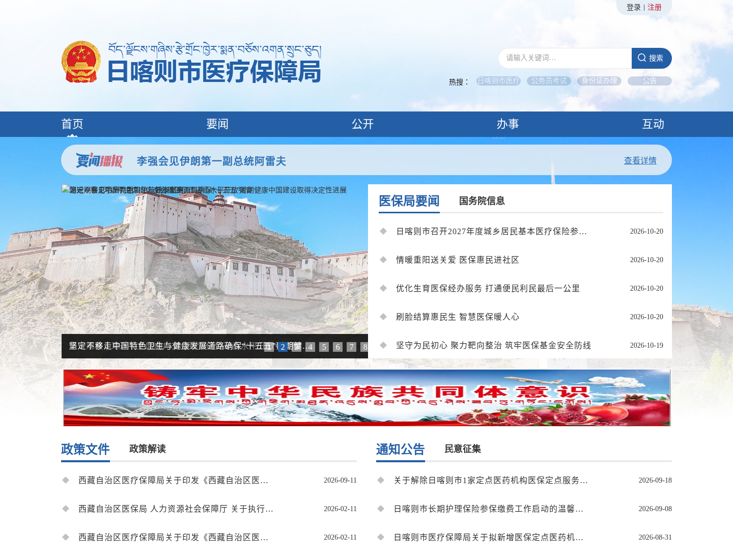This screenshot has height=560, width=733.
Task: Select hot search tag 身份证办理
Action: (x=599, y=80)
